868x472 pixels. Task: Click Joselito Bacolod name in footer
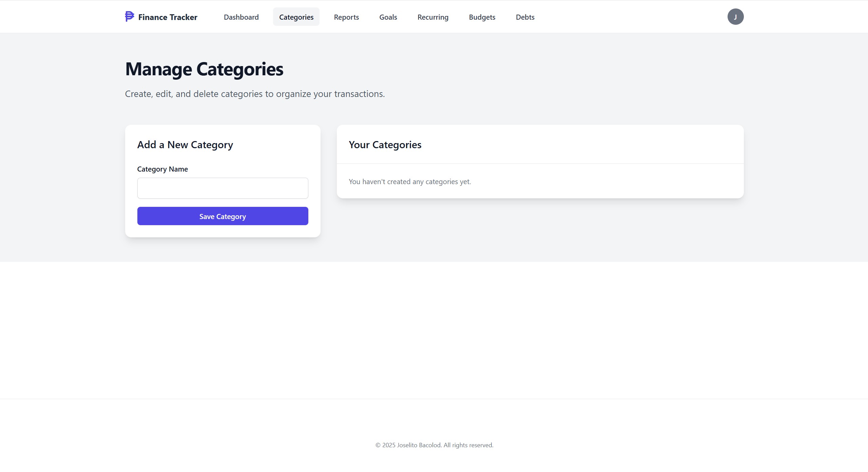[x=419, y=445]
